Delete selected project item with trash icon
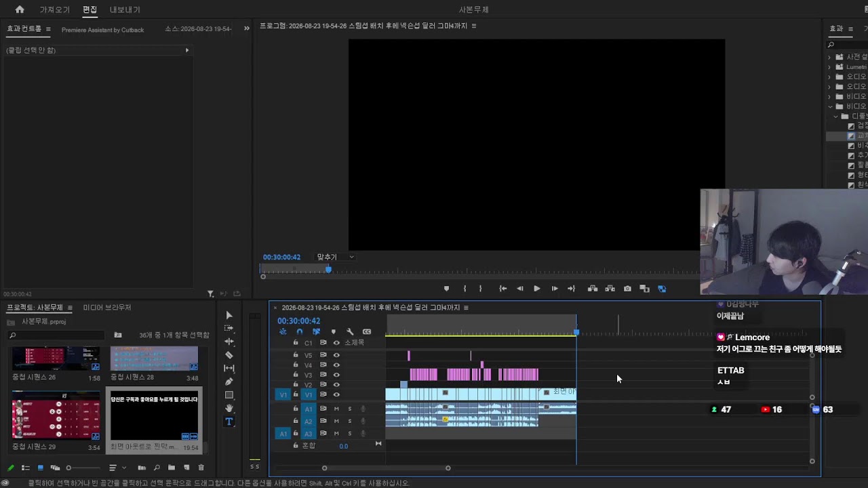 (201, 468)
